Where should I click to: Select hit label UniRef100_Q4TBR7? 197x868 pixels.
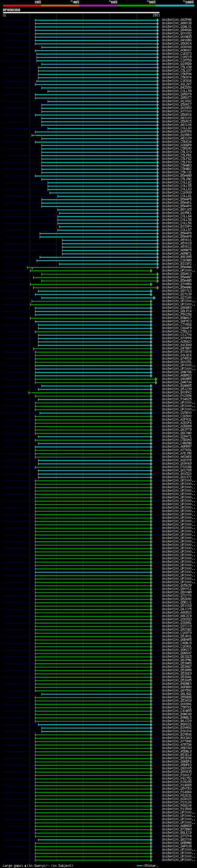pyautogui.click(x=177, y=349)
